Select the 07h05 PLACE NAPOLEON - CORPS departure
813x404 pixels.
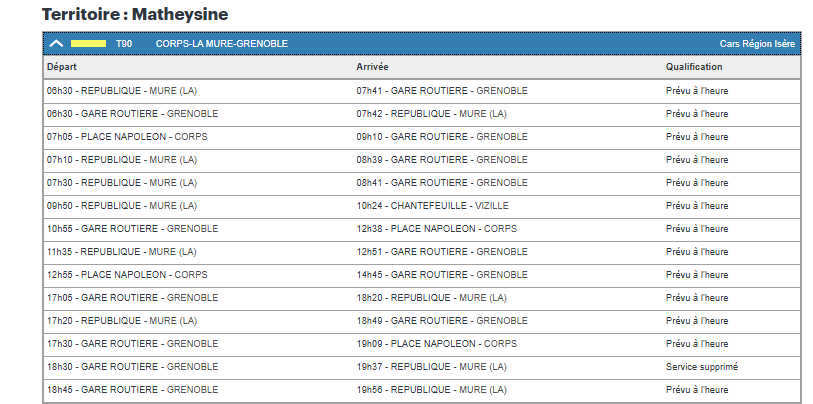pos(127,137)
